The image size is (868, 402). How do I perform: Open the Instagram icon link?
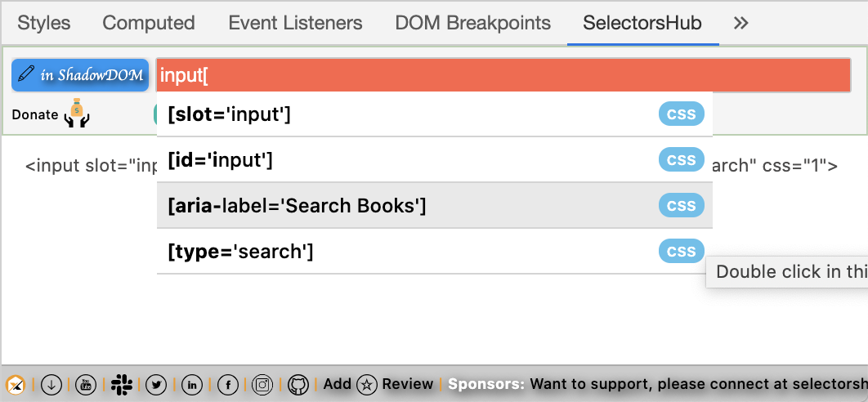[262, 385]
